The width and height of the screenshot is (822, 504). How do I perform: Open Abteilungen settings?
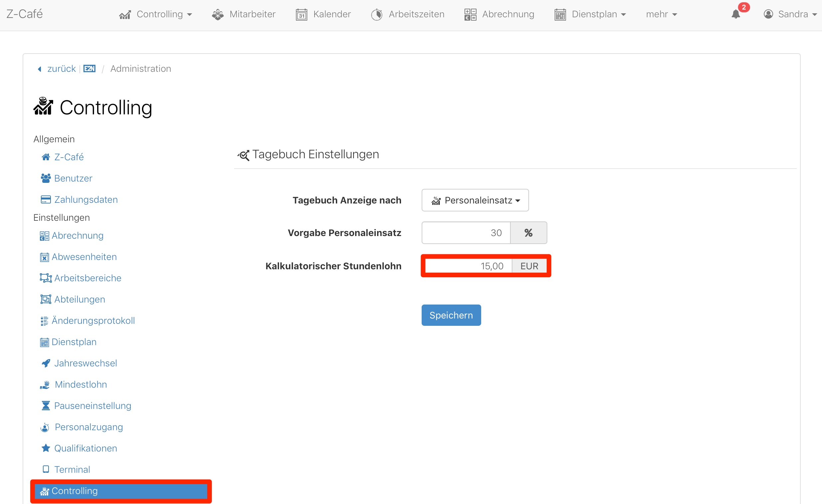[80, 300]
